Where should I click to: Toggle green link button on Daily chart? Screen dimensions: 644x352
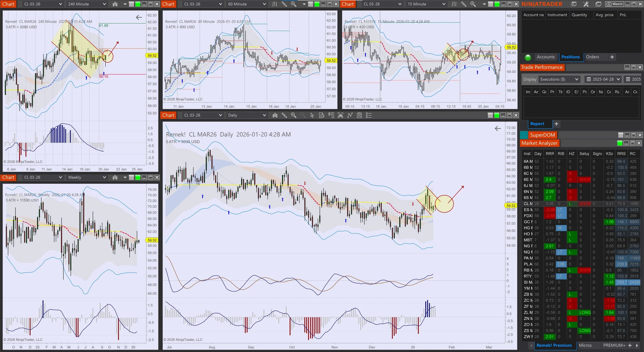[497, 115]
